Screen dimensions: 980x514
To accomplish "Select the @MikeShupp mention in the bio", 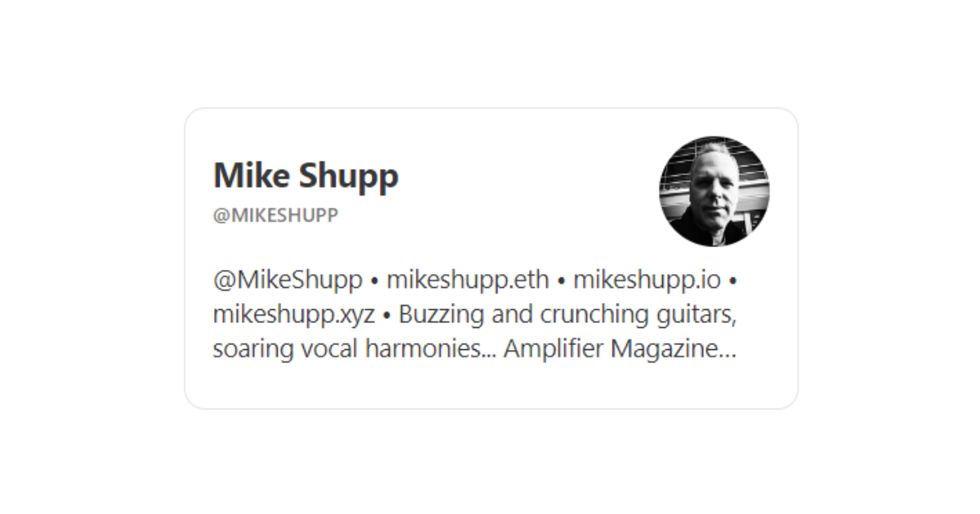I will [x=287, y=281].
